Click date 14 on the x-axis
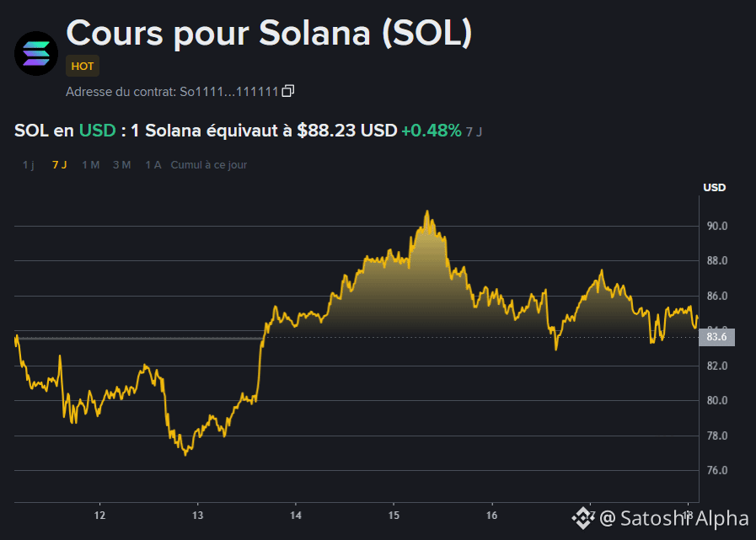The height and width of the screenshot is (540, 756). point(296,516)
